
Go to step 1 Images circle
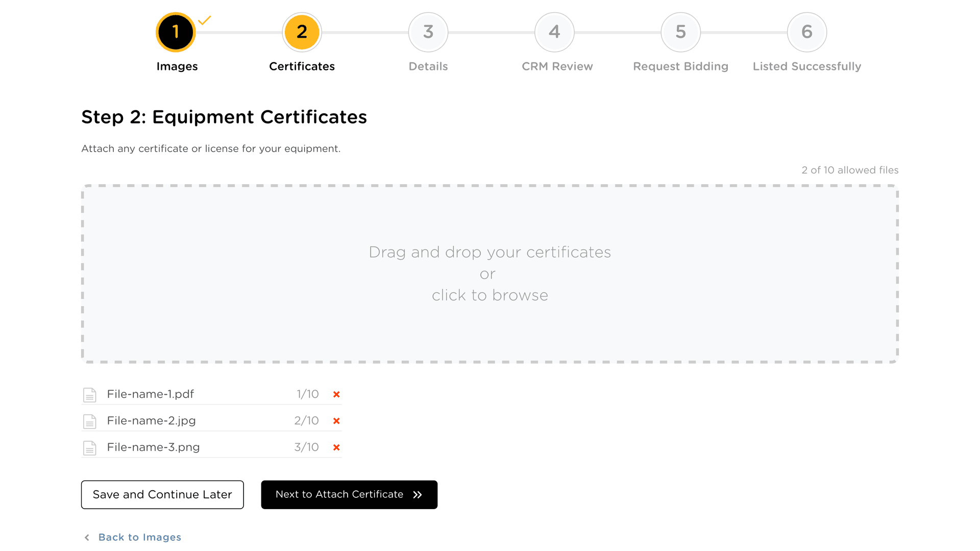(176, 32)
